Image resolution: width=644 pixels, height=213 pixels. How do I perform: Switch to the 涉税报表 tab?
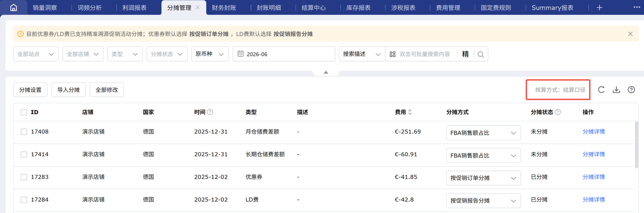403,8
